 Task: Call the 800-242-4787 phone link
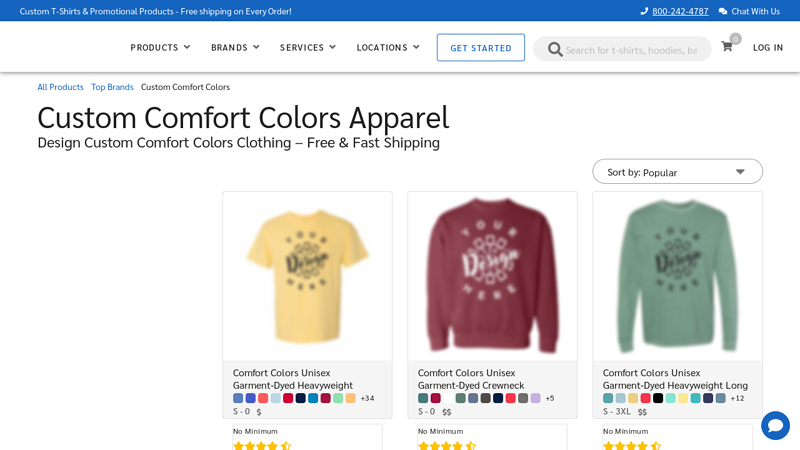point(680,11)
